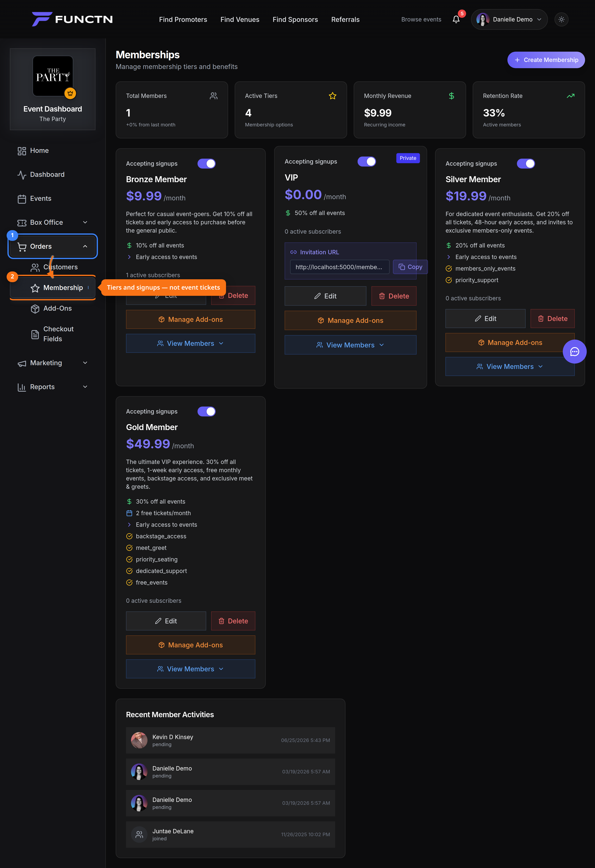Manage Add-ons for VIP tier
The height and width of the screenshot is (868, 595).
350,320
